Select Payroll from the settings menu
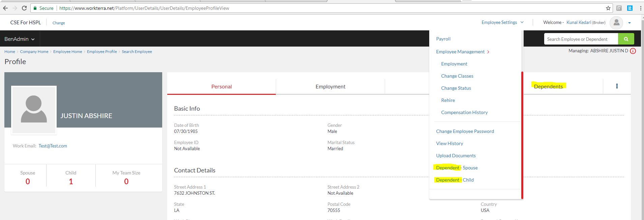 pyautogui.click(x=443, y=39)
